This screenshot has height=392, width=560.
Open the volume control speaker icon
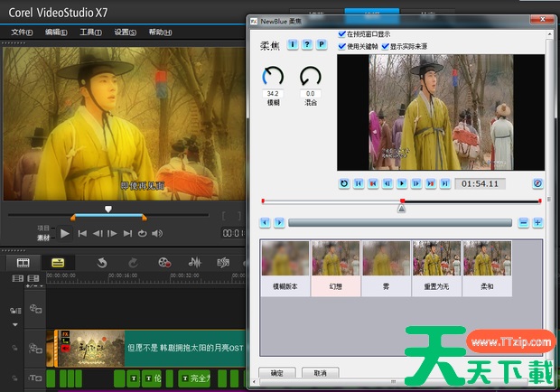tap(157, 234)
